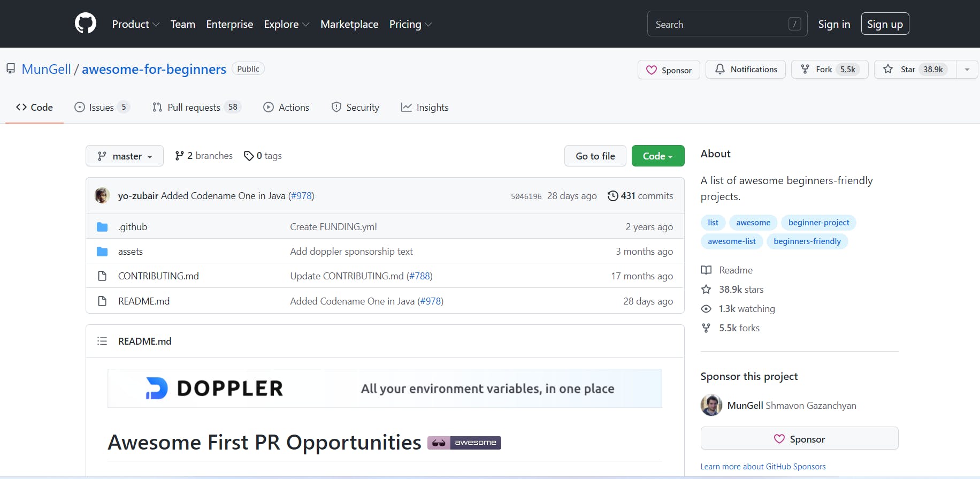Click the Readme book icon in About
This screenshot has width=980, height=479.
pyautogui.click(x=706, y=270)
